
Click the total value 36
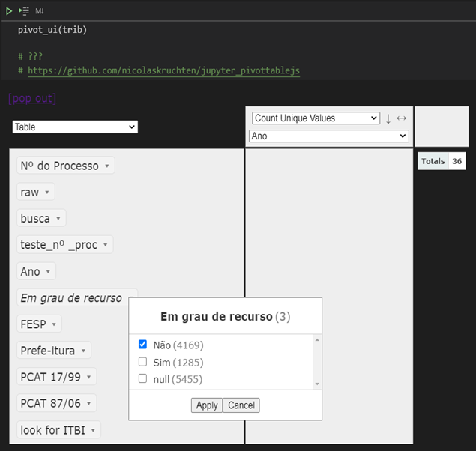point(457,161)
